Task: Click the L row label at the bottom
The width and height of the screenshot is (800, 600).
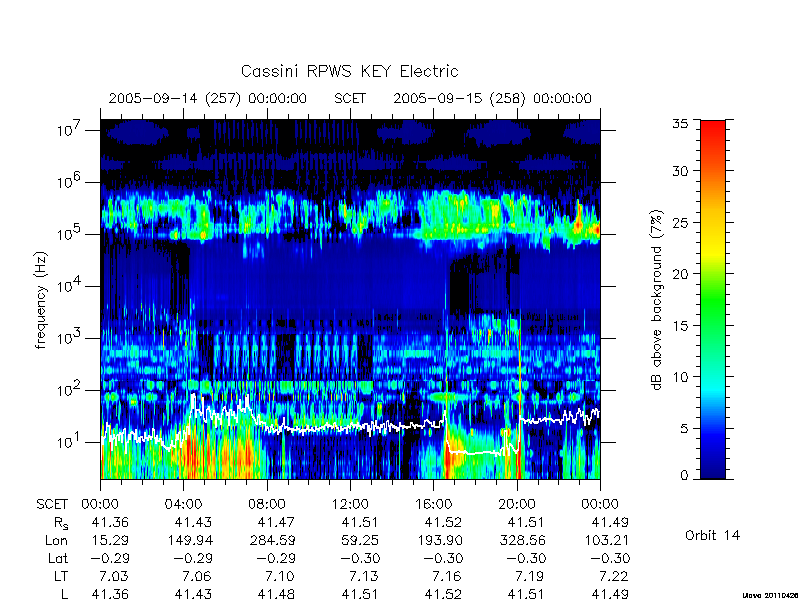Action: tap(64, 594)
